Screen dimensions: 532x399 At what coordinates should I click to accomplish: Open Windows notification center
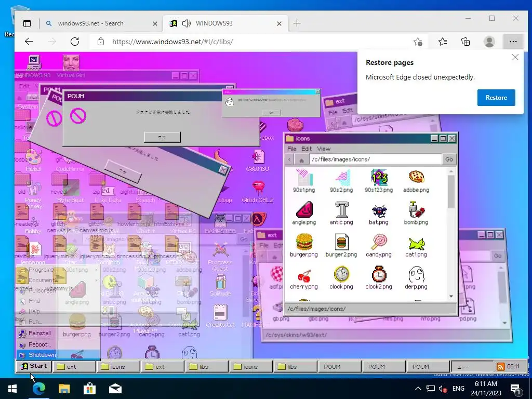pos(516,389)
